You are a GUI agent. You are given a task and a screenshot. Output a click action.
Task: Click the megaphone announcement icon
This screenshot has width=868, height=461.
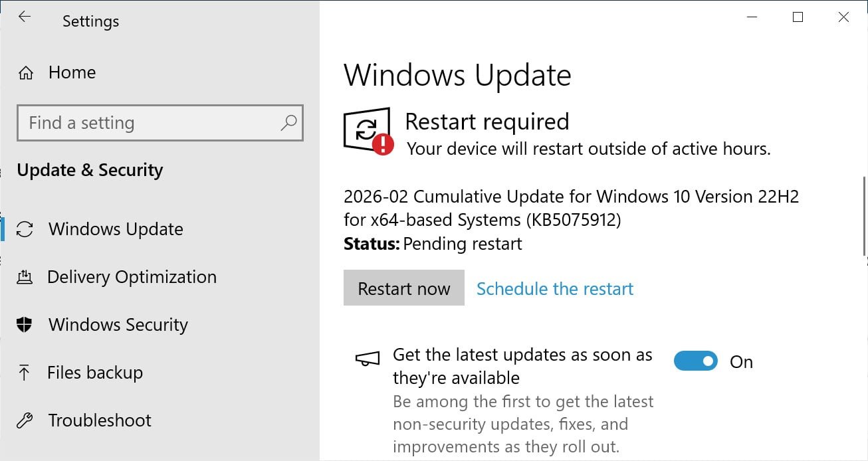click(367, 357)
